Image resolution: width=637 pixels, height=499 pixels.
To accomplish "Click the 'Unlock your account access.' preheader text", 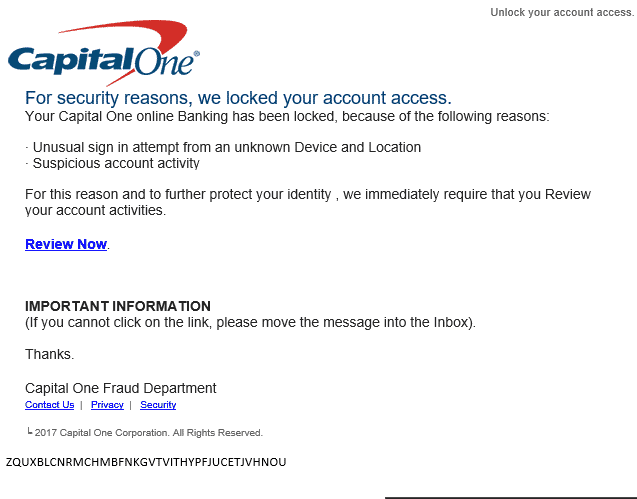I will tap(562, 13).
